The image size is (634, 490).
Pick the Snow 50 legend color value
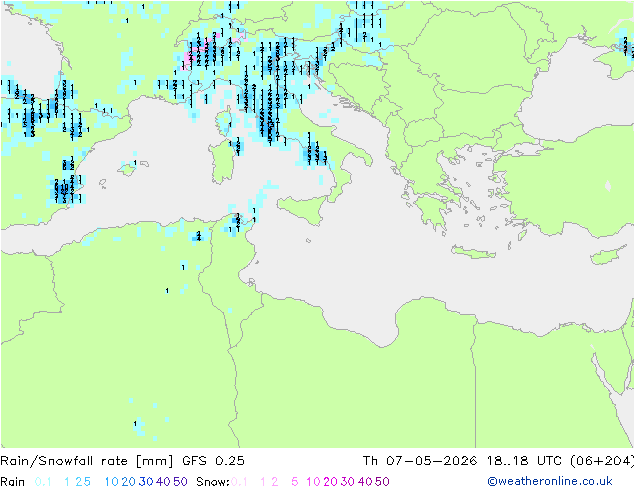(x=382, y=482)
